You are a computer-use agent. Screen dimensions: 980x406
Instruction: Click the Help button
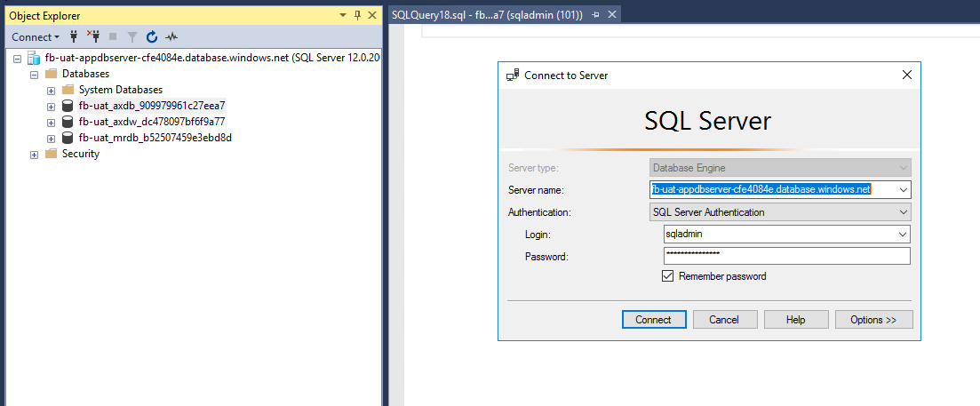click(x=795, y=319)
